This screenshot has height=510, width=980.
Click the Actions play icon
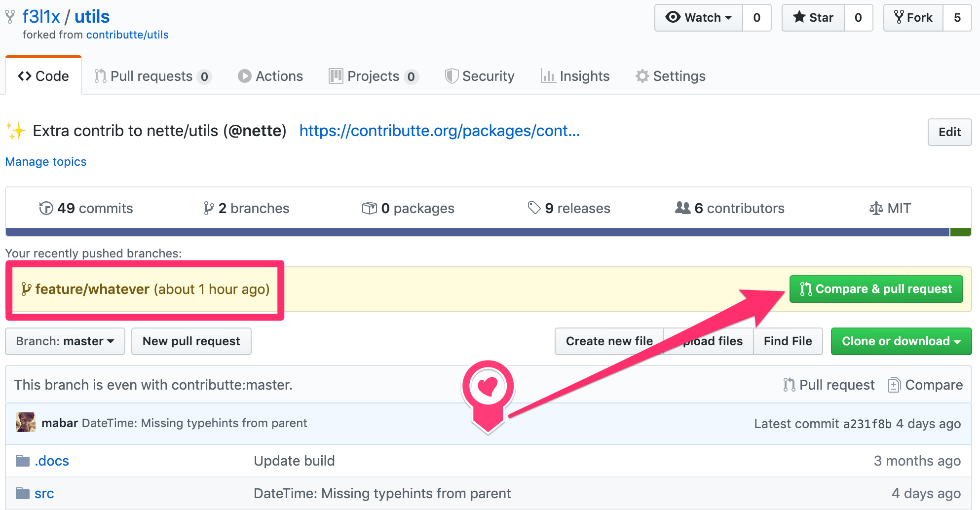244,76
